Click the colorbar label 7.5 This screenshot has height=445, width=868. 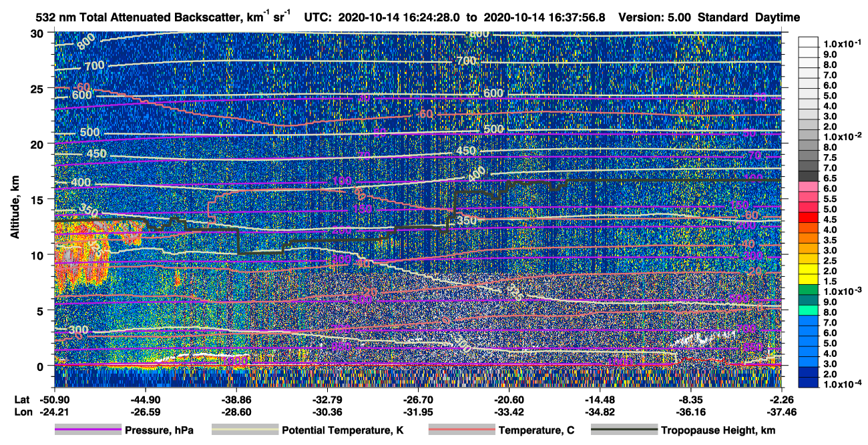(829, 157)
